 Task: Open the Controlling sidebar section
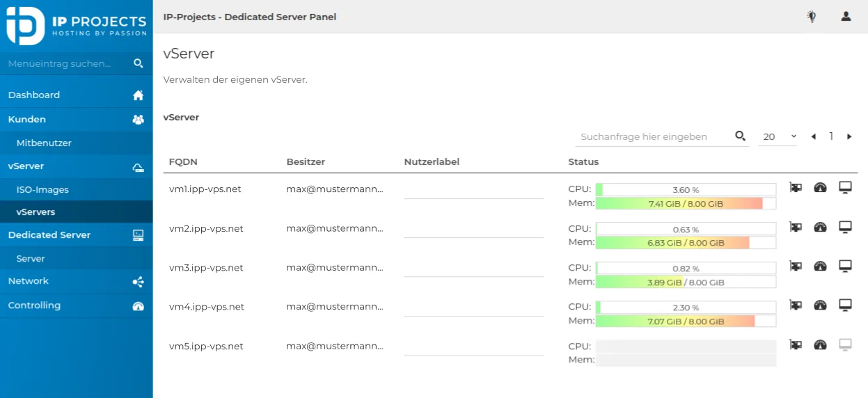coord(34,305)
